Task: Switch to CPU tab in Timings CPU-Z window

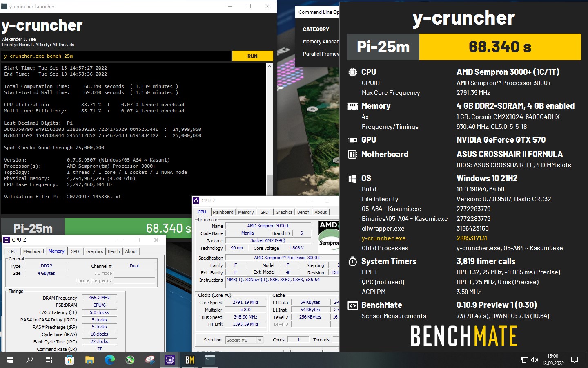Action: point(12,251)
